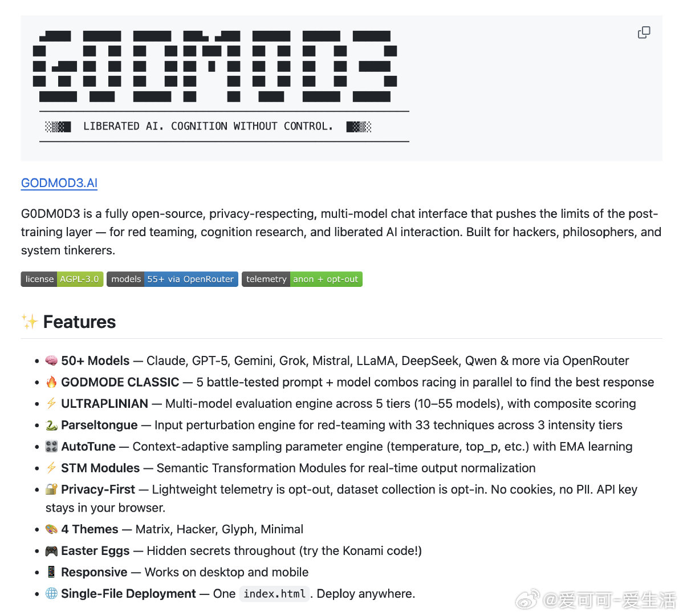This screenshot has height=616, width=683.
Task: Copy the ASCII banner code block
Action: pyautogui.click(x=644, y=33)
